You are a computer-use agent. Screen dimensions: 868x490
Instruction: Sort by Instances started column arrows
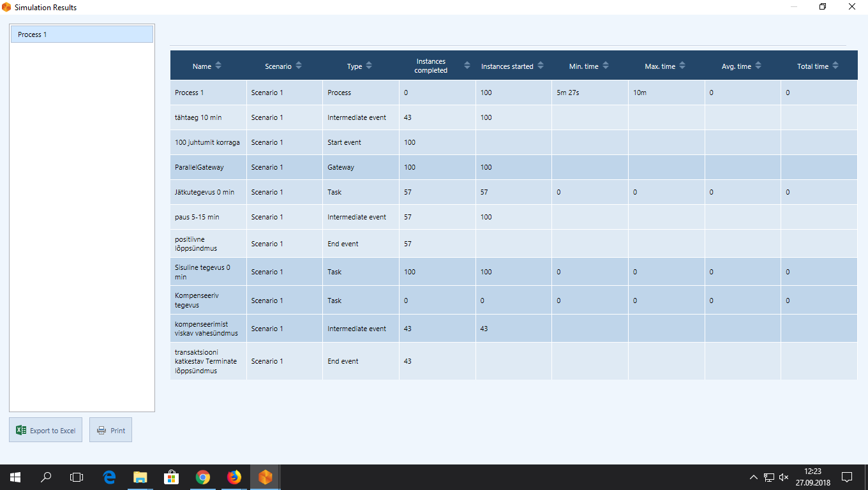click(541, 66)
